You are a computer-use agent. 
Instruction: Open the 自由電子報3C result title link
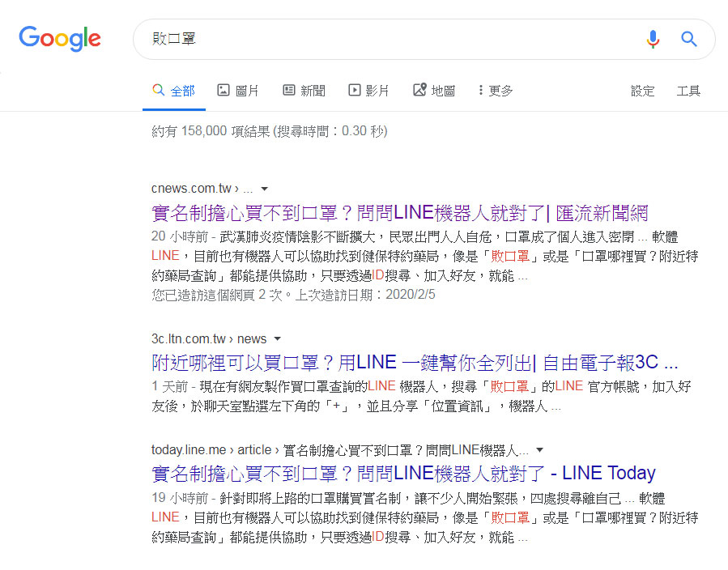tap(415, 363)
